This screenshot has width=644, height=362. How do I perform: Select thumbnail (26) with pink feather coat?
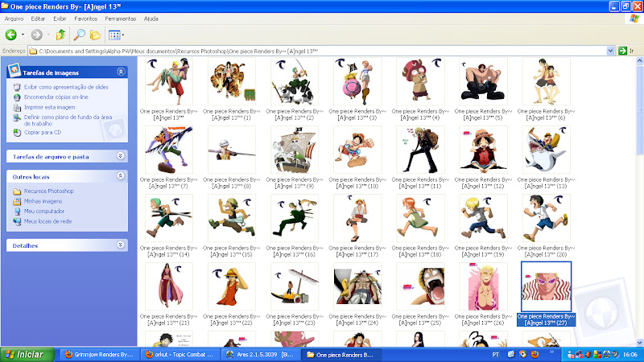pyautogui.click(x=483, y=287)
